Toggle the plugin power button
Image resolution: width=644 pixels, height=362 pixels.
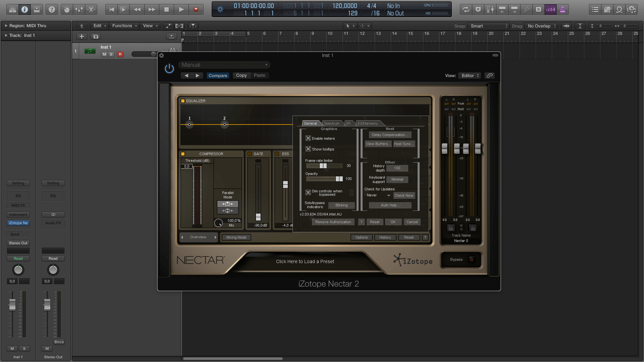tap(169, 68)
